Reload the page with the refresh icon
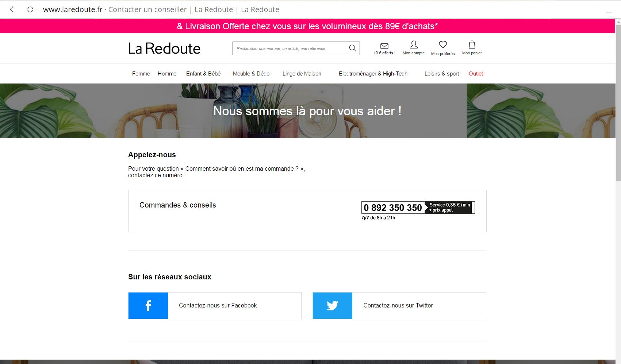The image size is (621, 364). [30, 9]
